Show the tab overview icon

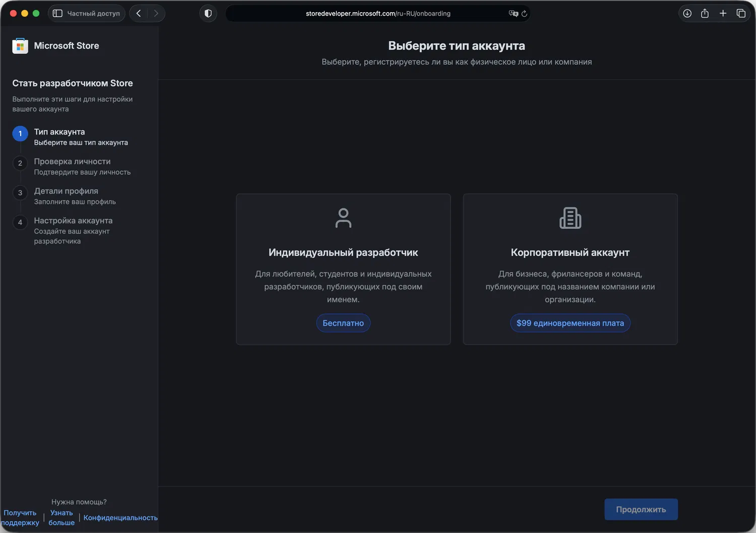pyautogui.click(x=741, y=14)
